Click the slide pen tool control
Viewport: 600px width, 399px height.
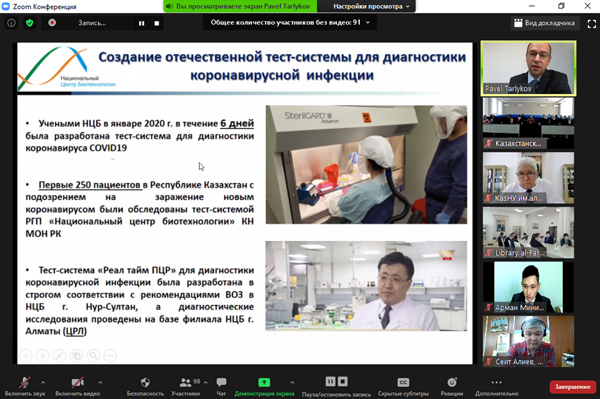coord(59,356)
